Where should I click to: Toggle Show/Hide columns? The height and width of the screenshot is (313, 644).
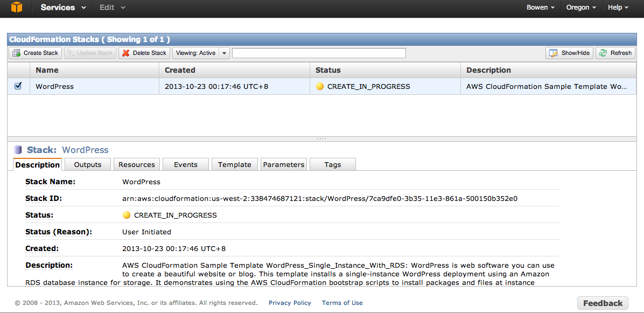point(569,53)
